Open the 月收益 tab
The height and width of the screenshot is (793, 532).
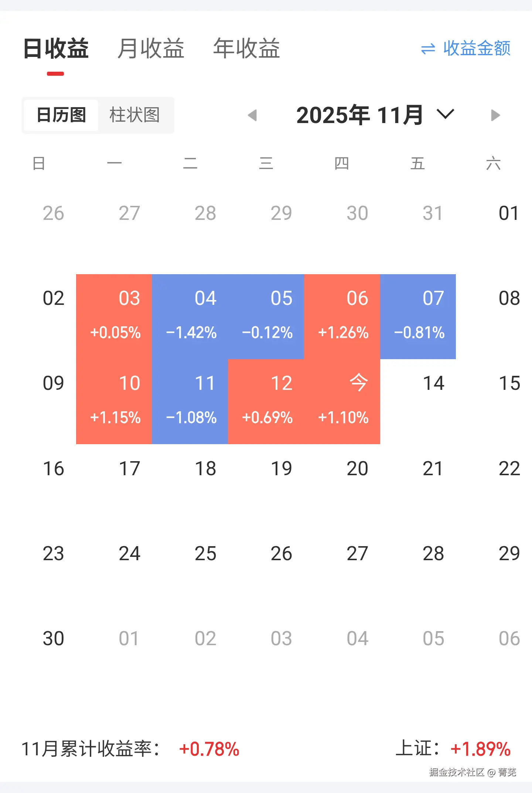[151, 48]
